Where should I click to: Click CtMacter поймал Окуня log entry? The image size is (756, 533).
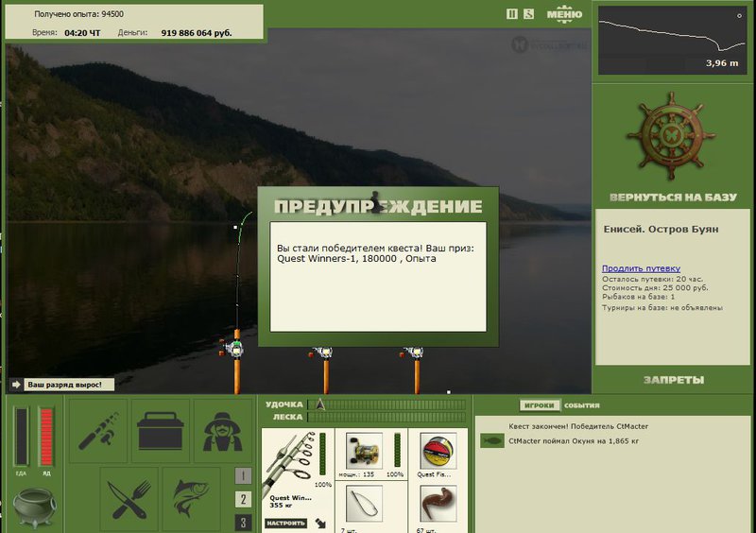(x=574, y=441)
